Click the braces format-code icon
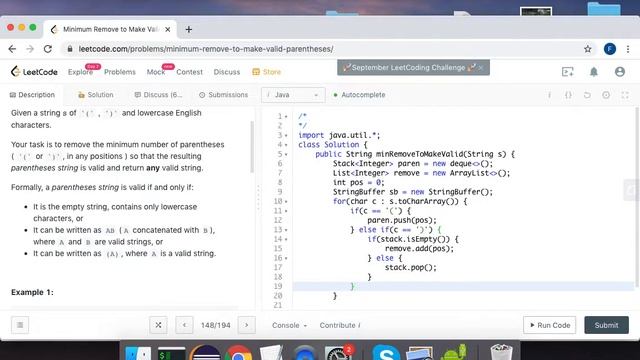This screenshot has height=360, width=640. coord(568,95)
